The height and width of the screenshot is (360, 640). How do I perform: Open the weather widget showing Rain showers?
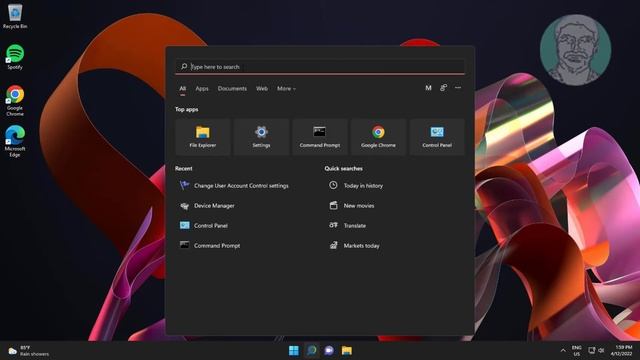point(29,351)
